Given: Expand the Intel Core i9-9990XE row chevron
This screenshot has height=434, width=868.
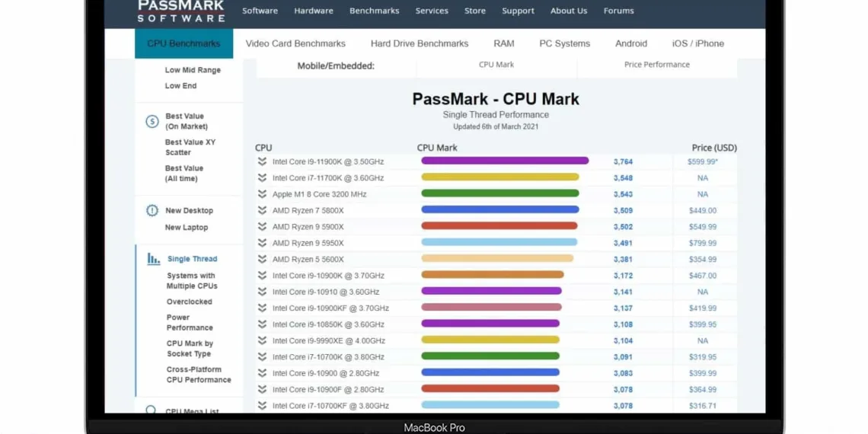Looking at the screenshot, I should pyautogui.click(x=262, y=340).
